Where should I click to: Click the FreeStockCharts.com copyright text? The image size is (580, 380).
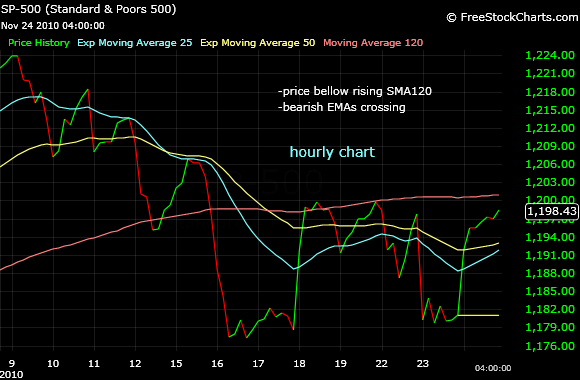[512, 17]
